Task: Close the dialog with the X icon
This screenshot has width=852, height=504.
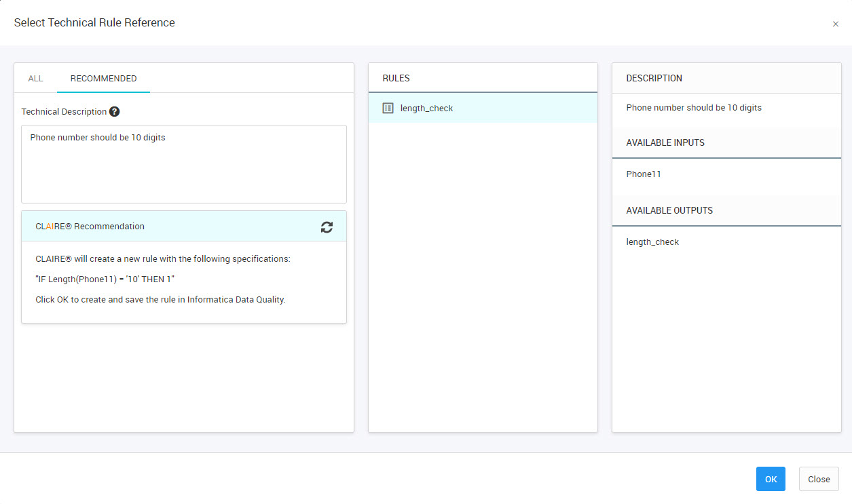Action: tap(835, 24)
